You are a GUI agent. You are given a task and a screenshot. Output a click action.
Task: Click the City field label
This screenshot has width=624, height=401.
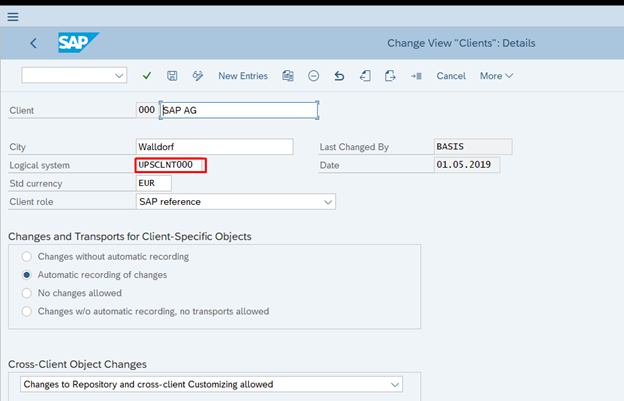click(x=18, y=147)
